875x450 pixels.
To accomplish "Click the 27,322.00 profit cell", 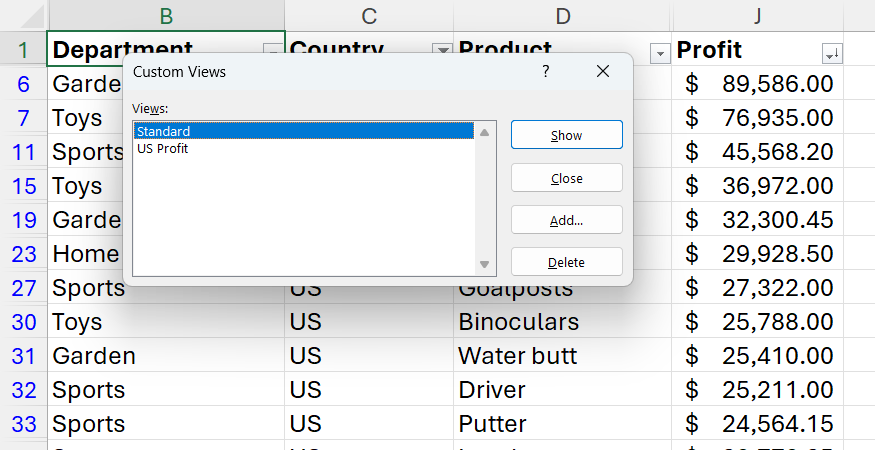I will (757, 288).
